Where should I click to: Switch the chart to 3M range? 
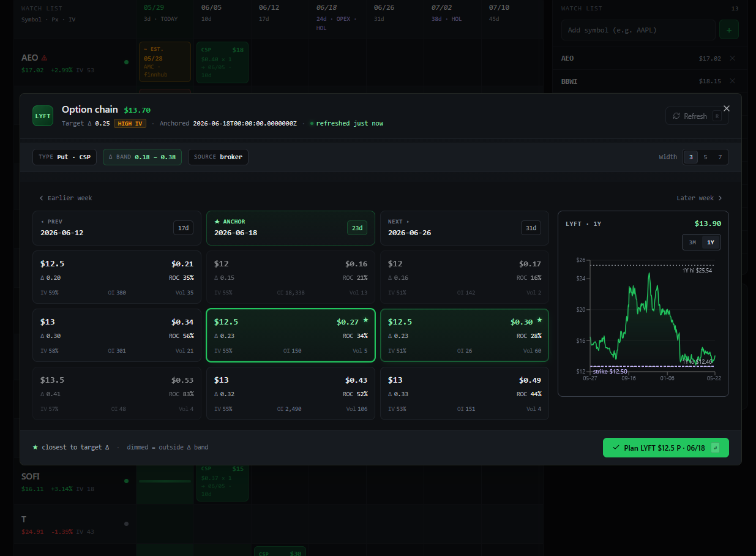[x=692, y=242]
